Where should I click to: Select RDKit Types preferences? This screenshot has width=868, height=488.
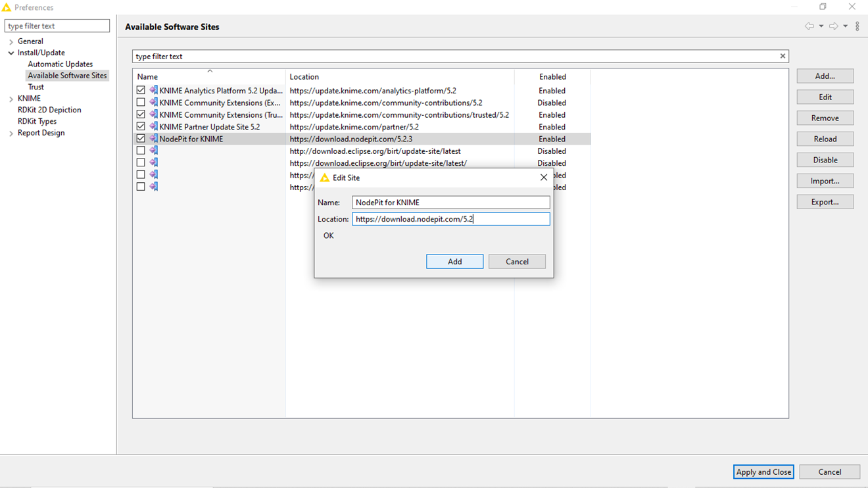37,121
